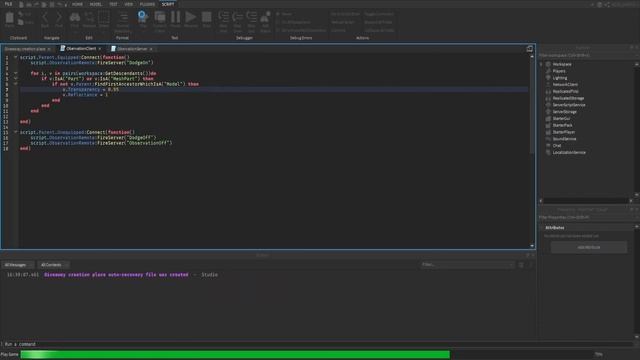The width and height of the screenshot is (640, 360).
Task: Select ServerStorage in Explorer
Action: coord(564,112)
